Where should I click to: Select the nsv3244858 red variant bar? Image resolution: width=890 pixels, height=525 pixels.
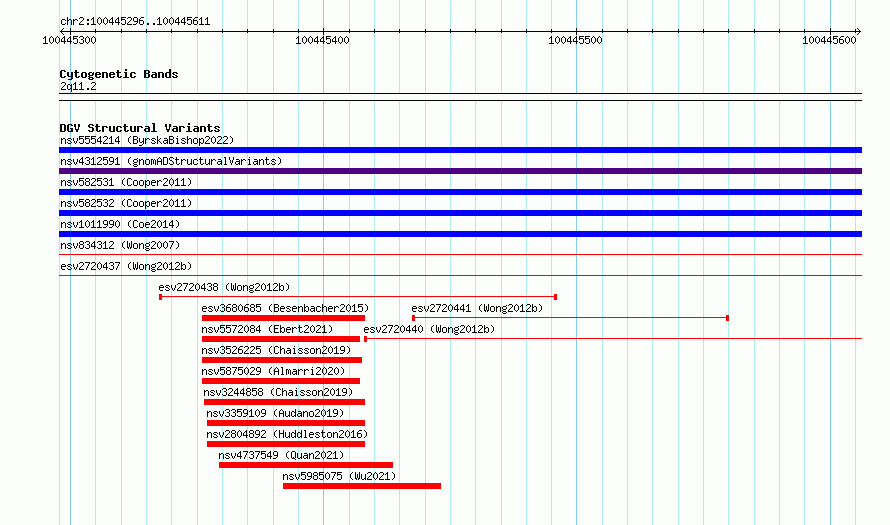click(x=284, y=402)
